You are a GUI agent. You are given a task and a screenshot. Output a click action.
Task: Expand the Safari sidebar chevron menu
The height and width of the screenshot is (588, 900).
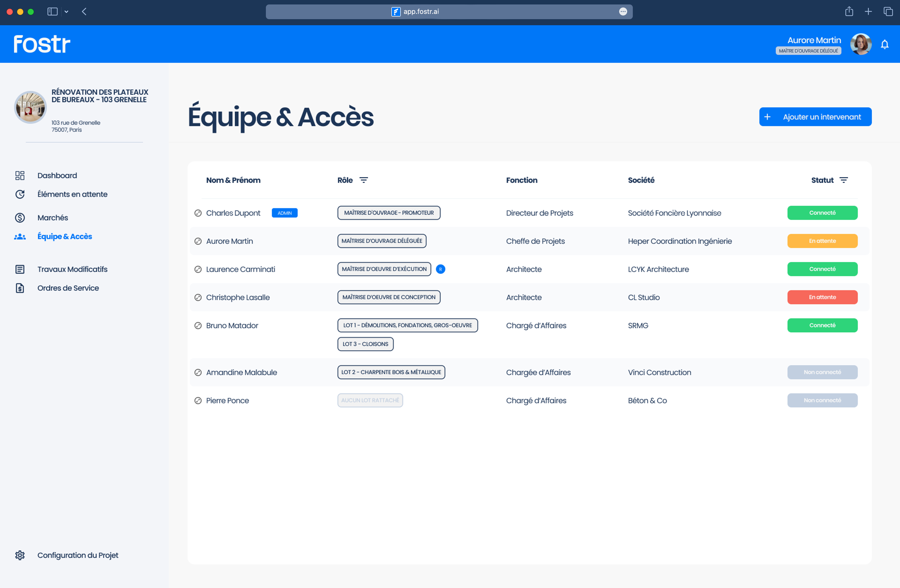click(x=67, y=12)
